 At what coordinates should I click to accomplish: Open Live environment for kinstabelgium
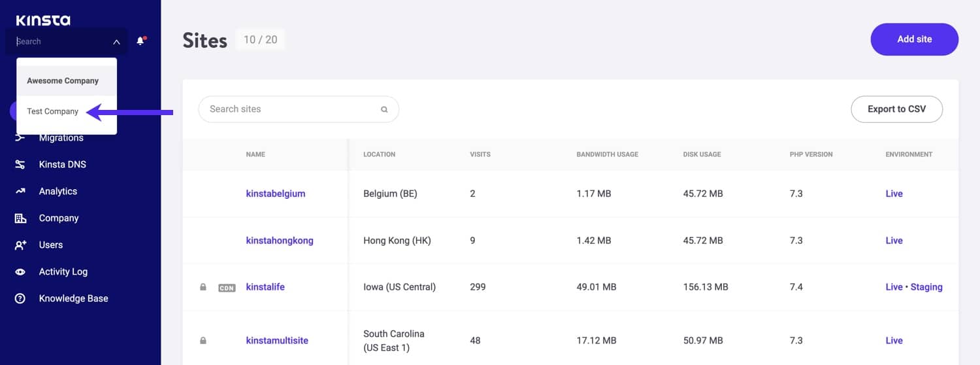coord(894,194)
